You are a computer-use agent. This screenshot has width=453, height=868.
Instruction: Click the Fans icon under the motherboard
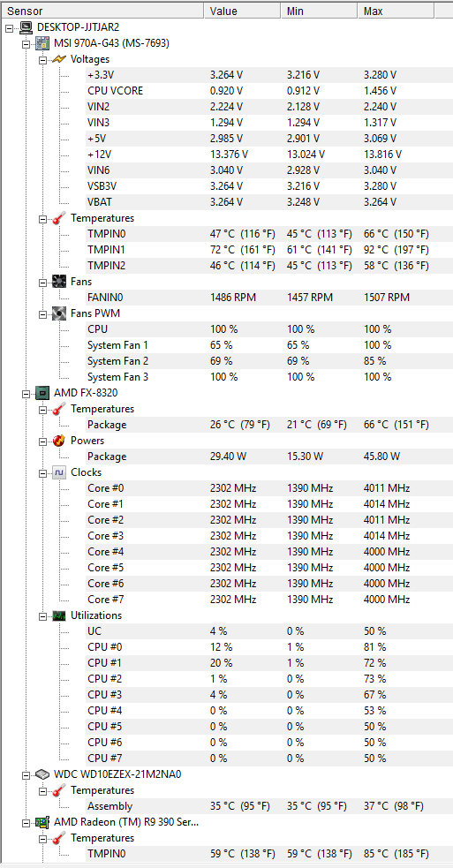59,282
